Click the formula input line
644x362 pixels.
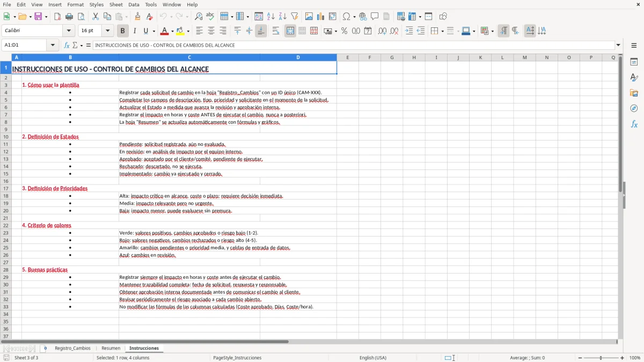tap(353, 45)
